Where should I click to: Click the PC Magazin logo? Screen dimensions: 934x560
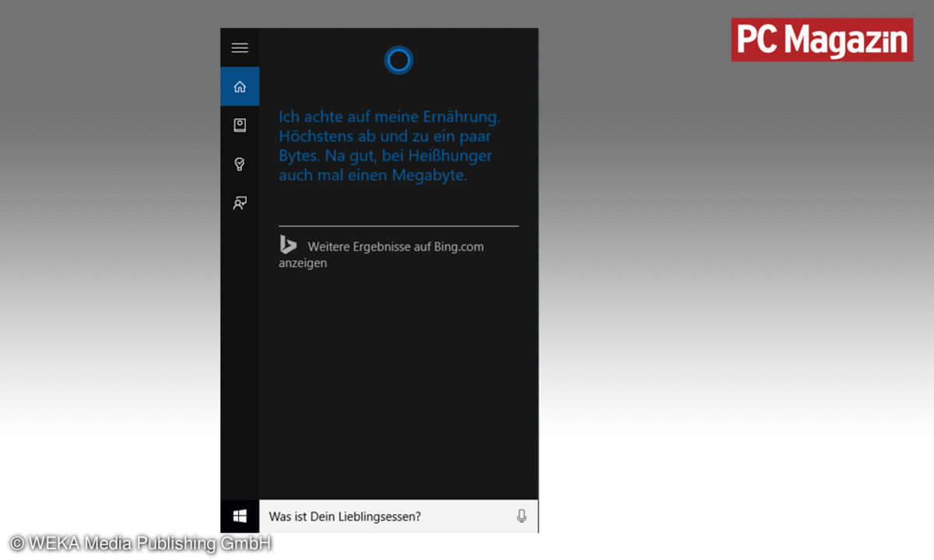tap(821, 40)
